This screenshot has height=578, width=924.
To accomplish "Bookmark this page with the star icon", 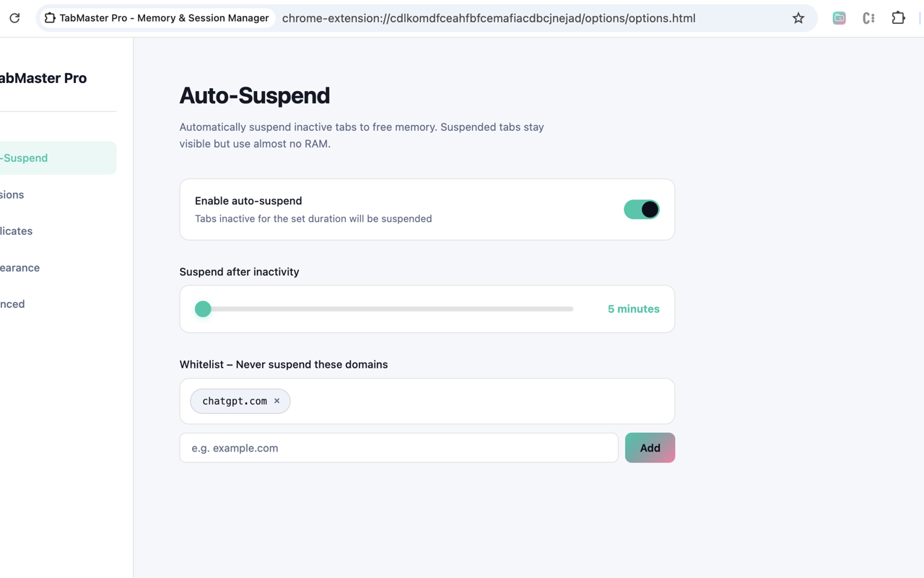I will 798,18.
